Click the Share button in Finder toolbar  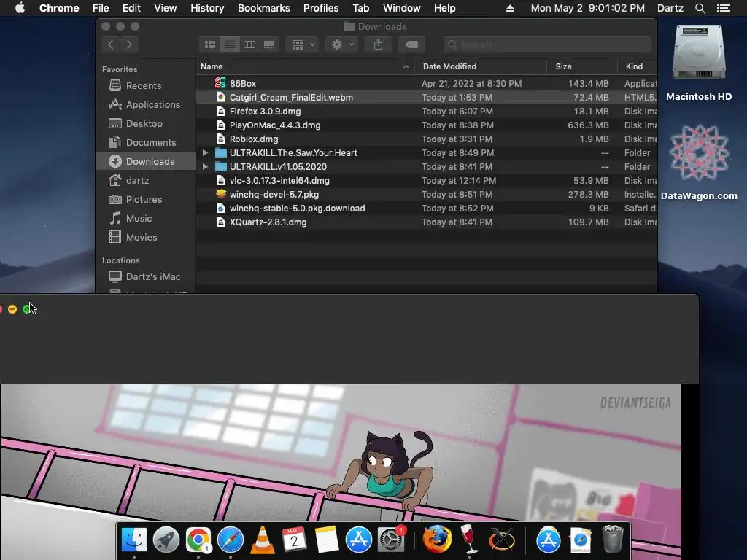(379, 44)
